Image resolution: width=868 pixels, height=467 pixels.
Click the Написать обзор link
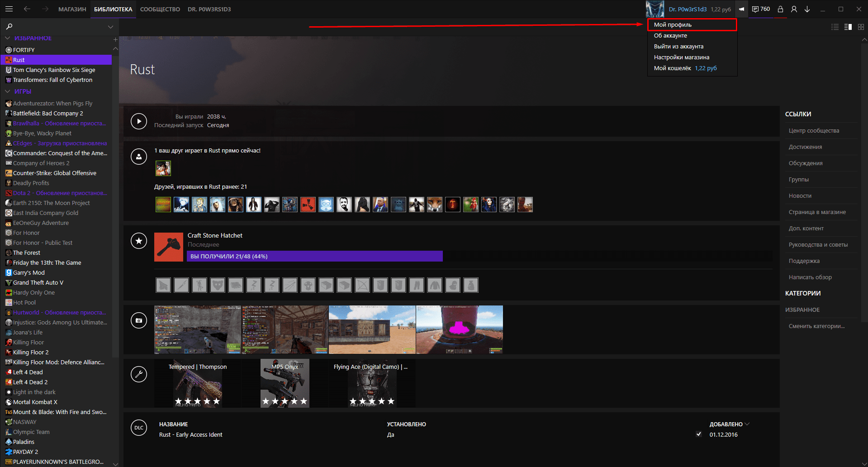pyautogui.click(x=810, y=277)
